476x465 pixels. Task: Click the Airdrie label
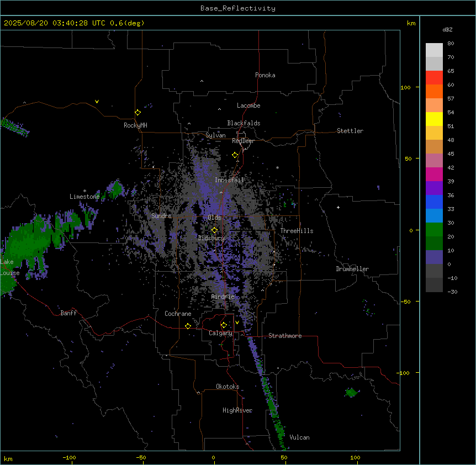pos(223,297)
